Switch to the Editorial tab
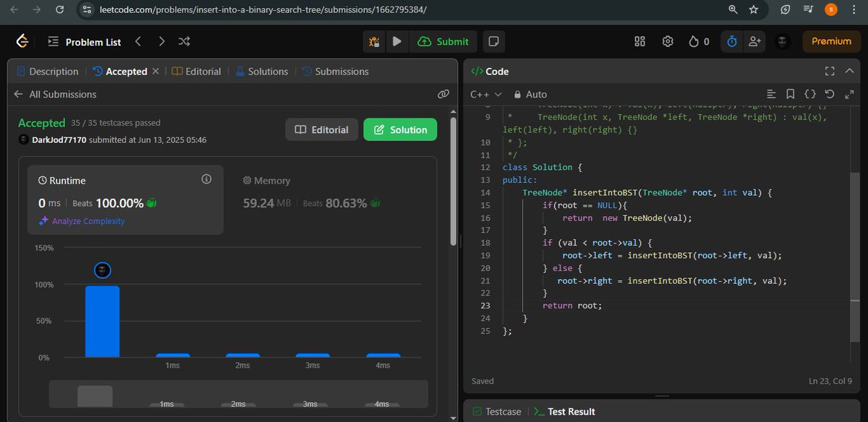Viewport: 868px width, 422px height. pos(197,72)
